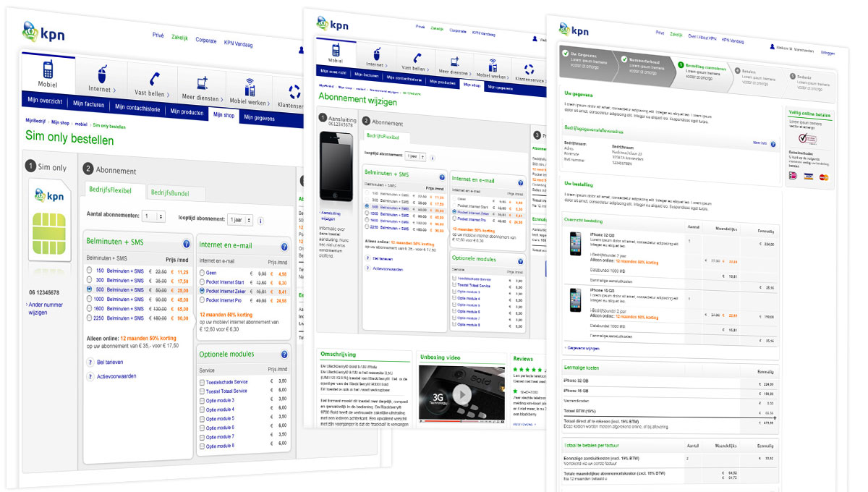868x492 pixels.
Task: Click the phone image in middle window
Action: pyautogui.click(x=336, y=167)
